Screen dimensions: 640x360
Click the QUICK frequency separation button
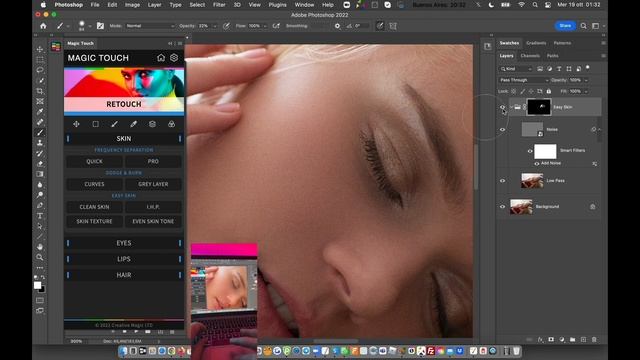(x=94, y=161)
